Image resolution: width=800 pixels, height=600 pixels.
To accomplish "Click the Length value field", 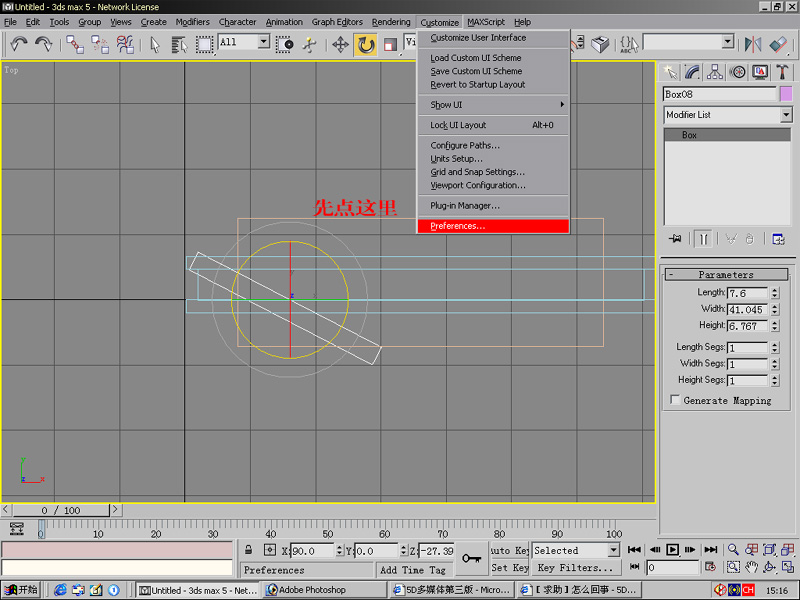I will click(x=747, y=293).
